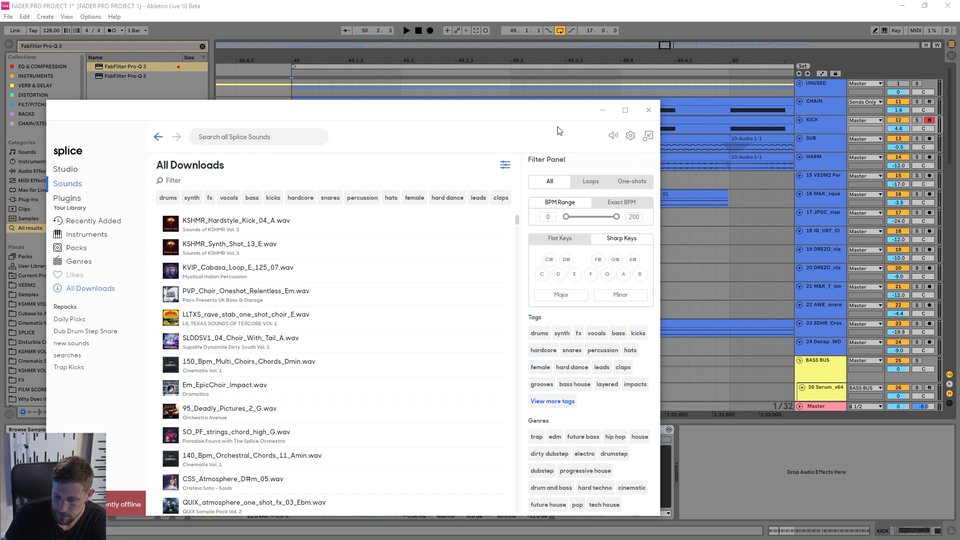Viewport: 960px width, 540px height.
Task: Start playback with the Ableton play button
Action: (x=406, y=30)
